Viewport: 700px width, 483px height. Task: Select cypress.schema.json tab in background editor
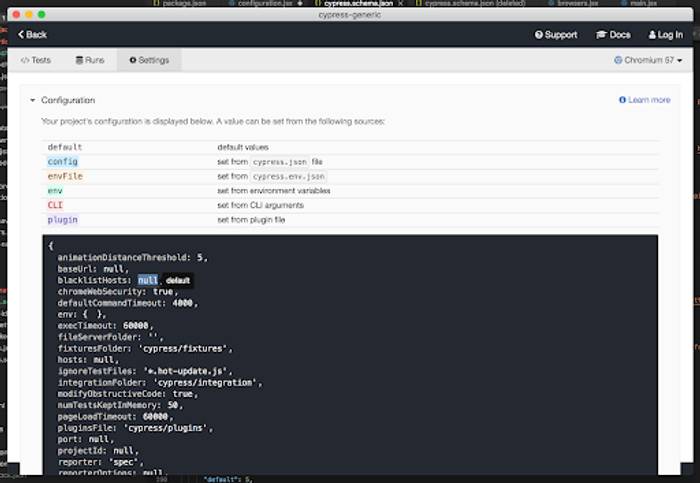pos(358,3)
